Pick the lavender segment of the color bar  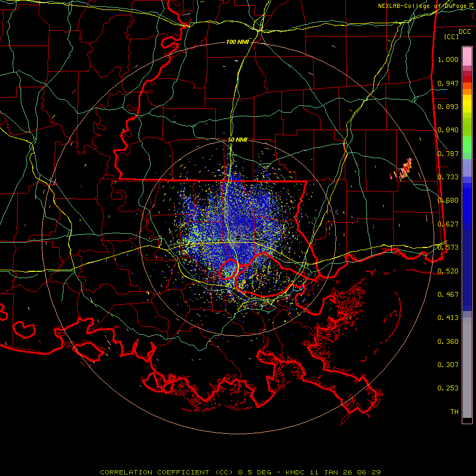pyautogui.click(x=467, y=168)
